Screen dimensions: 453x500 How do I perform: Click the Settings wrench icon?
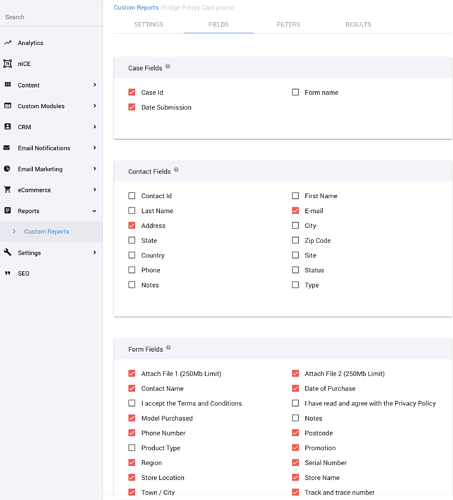[7, 252]
